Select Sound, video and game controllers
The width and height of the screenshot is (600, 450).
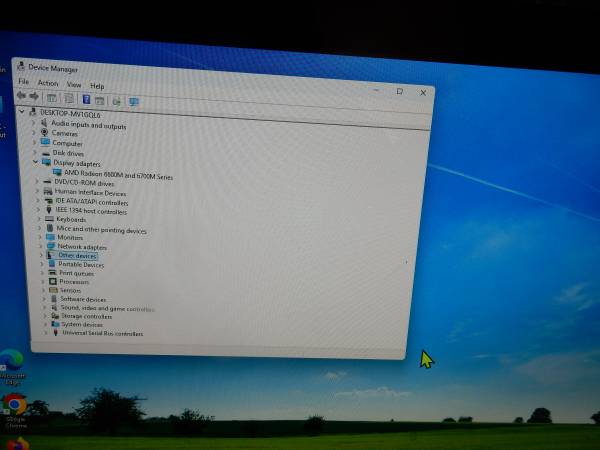coord(107,308)
